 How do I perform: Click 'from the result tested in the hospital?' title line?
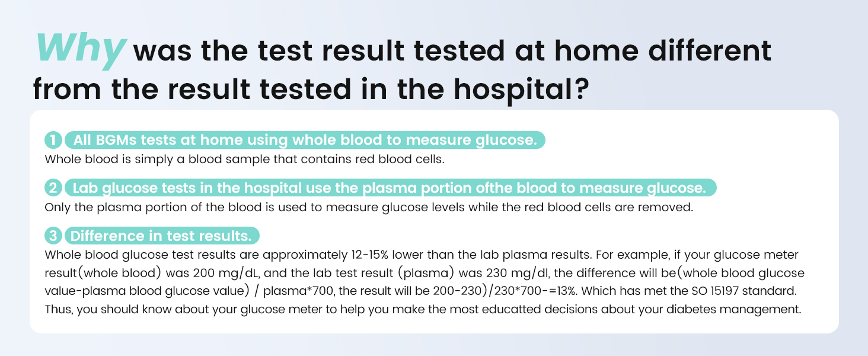(311, 89)
